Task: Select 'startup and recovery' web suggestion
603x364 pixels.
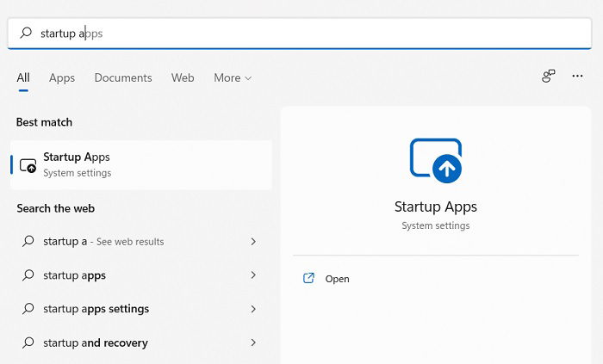Action: 140,342
